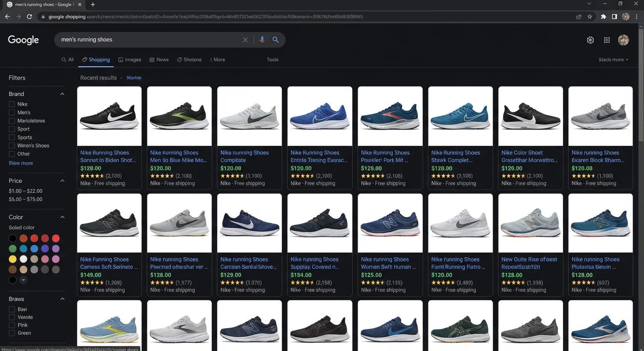
Task: Open the Tools option
Action: (x=273, y=60)
